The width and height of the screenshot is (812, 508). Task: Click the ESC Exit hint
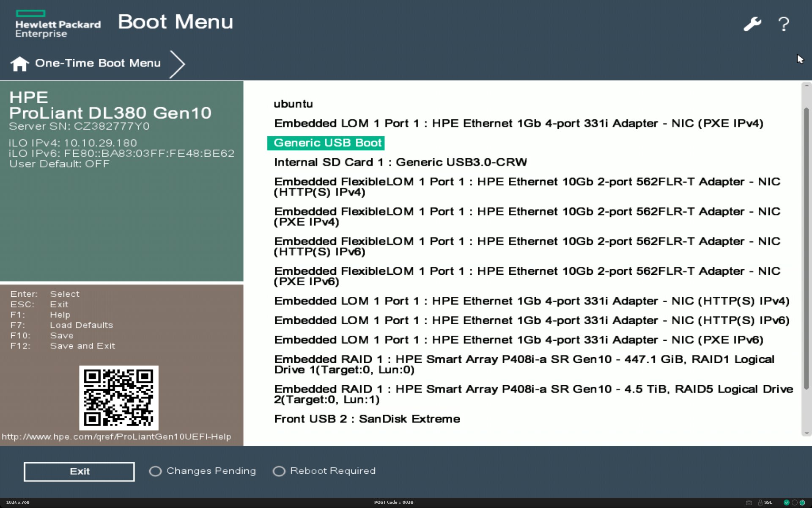39,304
